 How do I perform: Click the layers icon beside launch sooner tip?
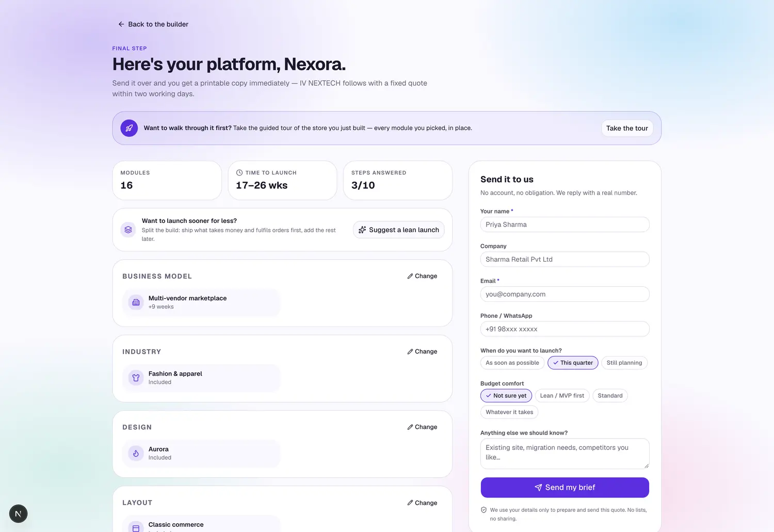[128, 230]
